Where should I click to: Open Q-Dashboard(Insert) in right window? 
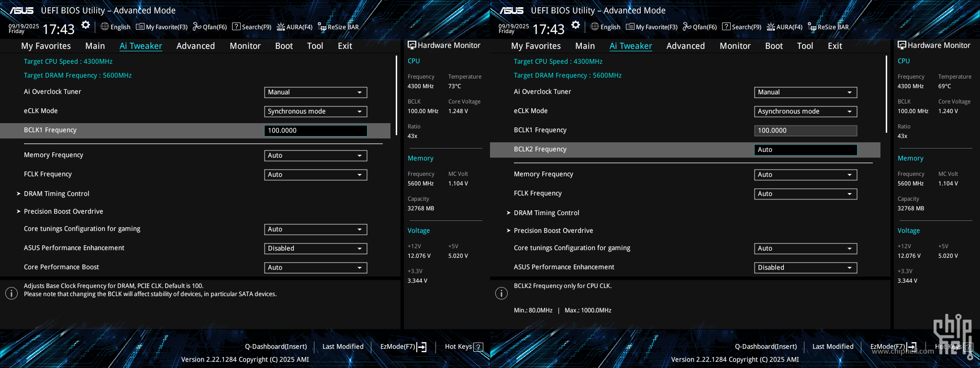tap(766, 346)
